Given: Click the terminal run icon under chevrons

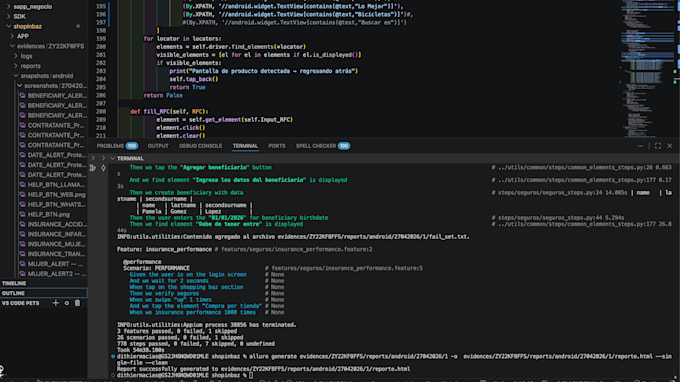Looking at the screenshot, I should click(93, 168).
